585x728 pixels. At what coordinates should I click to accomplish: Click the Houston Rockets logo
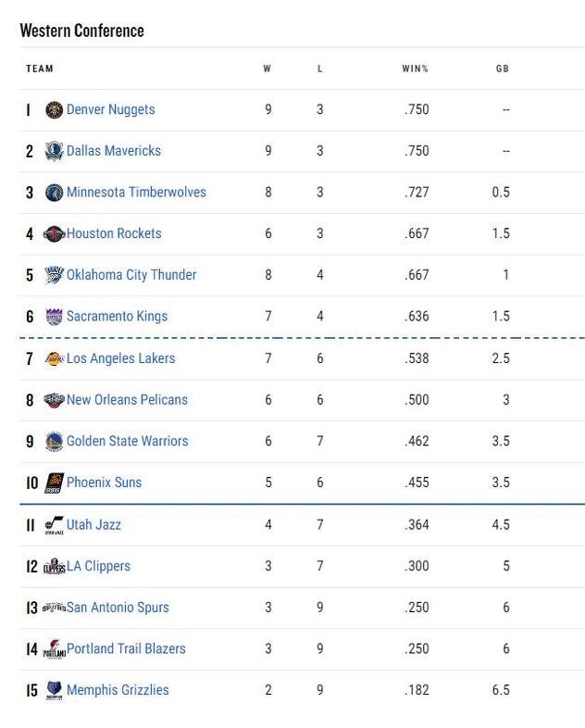pos(54,234)
